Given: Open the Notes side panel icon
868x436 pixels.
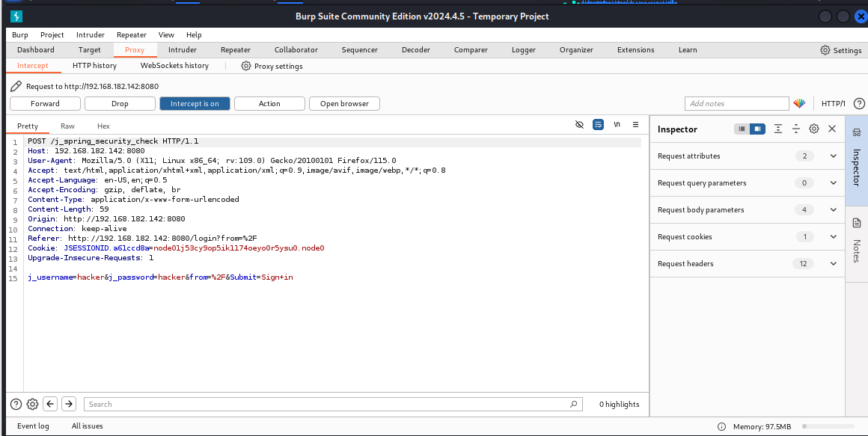Looking at the screenshot, I should point(857,223).
